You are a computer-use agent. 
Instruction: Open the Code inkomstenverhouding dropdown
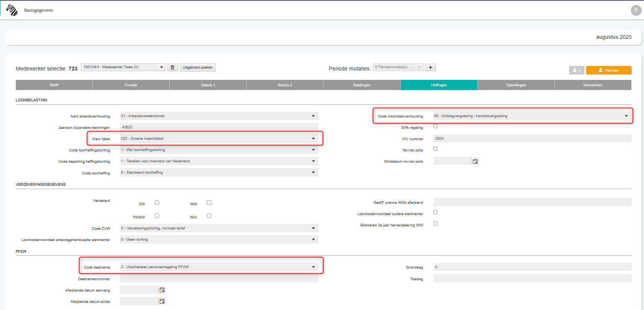[x=531, y=116]
